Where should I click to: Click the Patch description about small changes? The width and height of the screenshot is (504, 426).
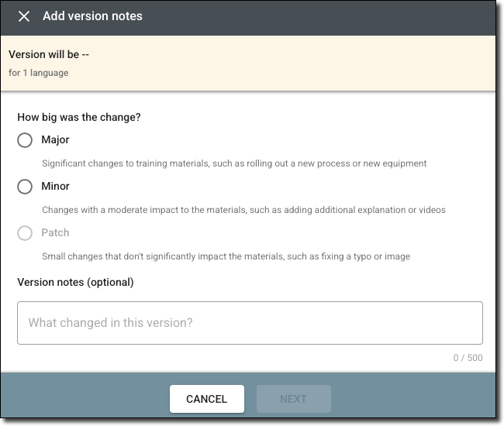(x=226, y=256)
